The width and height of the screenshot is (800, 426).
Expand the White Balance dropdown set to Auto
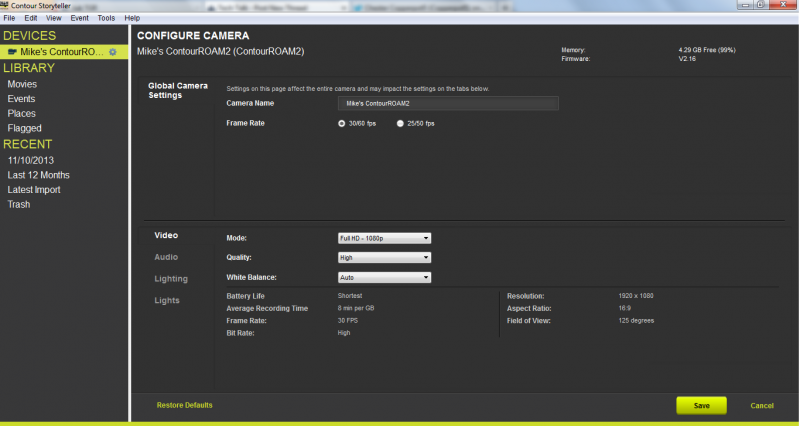[384, 278]
